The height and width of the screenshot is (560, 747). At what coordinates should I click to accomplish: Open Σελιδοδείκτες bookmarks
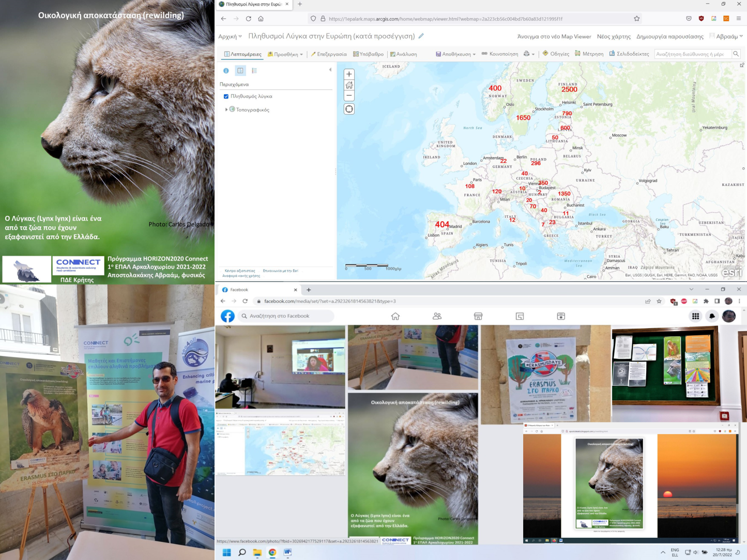click(629, 54)
